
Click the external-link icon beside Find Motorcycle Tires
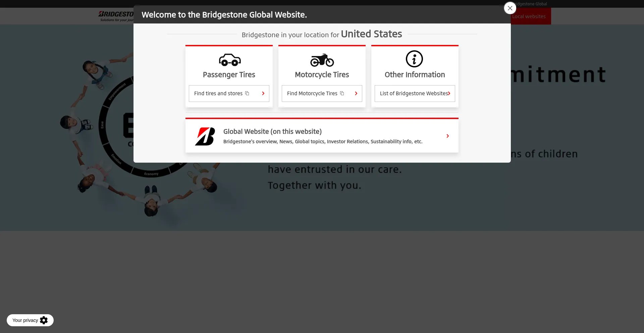tap(342, 94)
